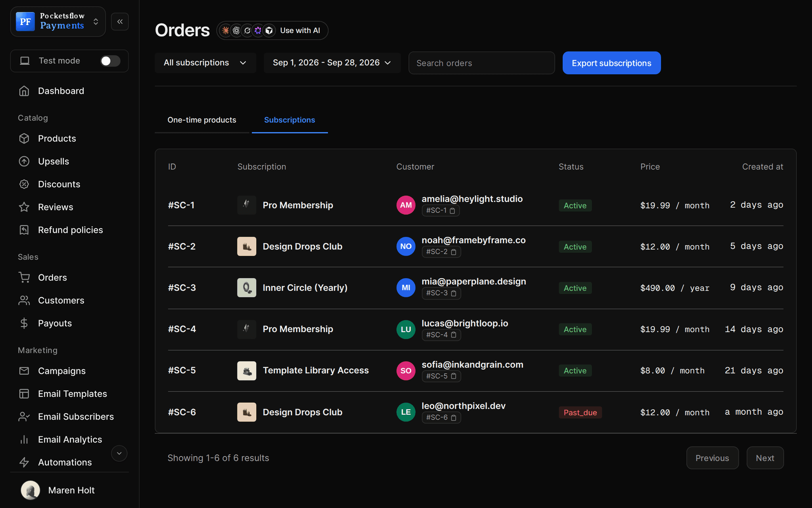Toggle Test mode switch
The height and width of the screenshot is (508, 812).
point(110,61)
